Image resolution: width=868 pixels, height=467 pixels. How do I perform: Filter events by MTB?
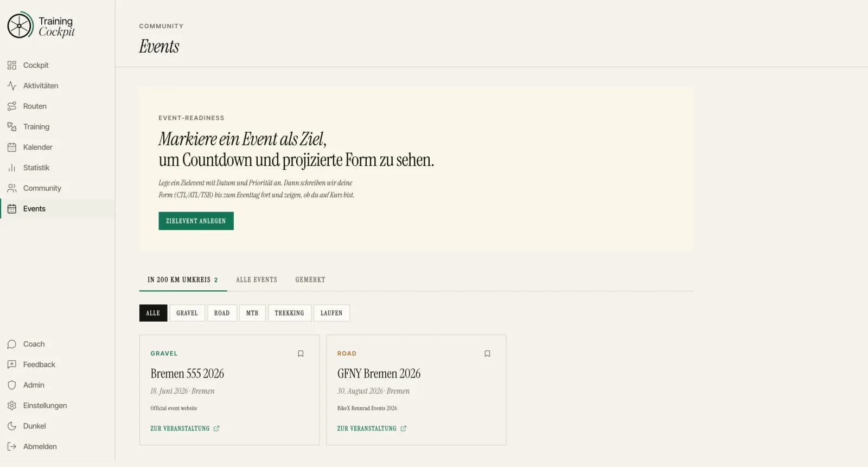pyautogui.click(x=252, y=313)
